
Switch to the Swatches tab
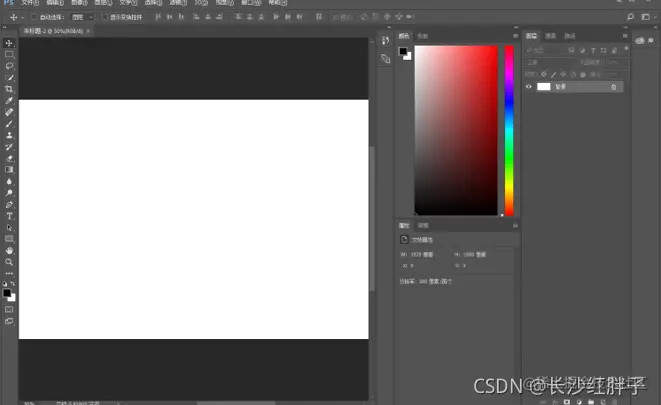(422, 36)
